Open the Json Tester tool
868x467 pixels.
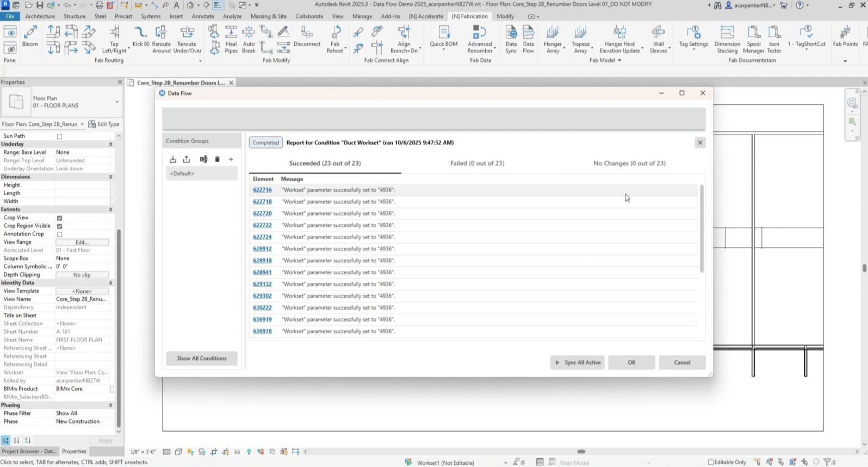pyautogui.click(x=774, y=39)
